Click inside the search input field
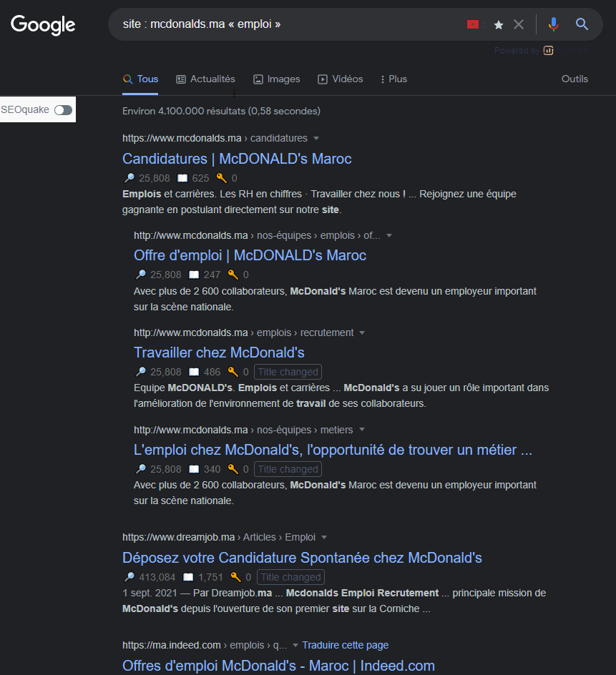This screenshot has width=616, height=675. [286, 24]
